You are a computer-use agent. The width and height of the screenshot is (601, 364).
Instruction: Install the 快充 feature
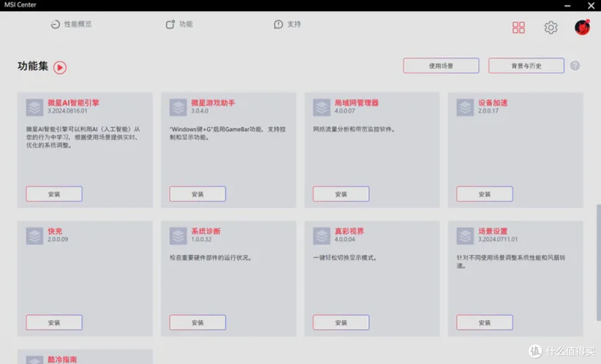click(x=54, y=322)
